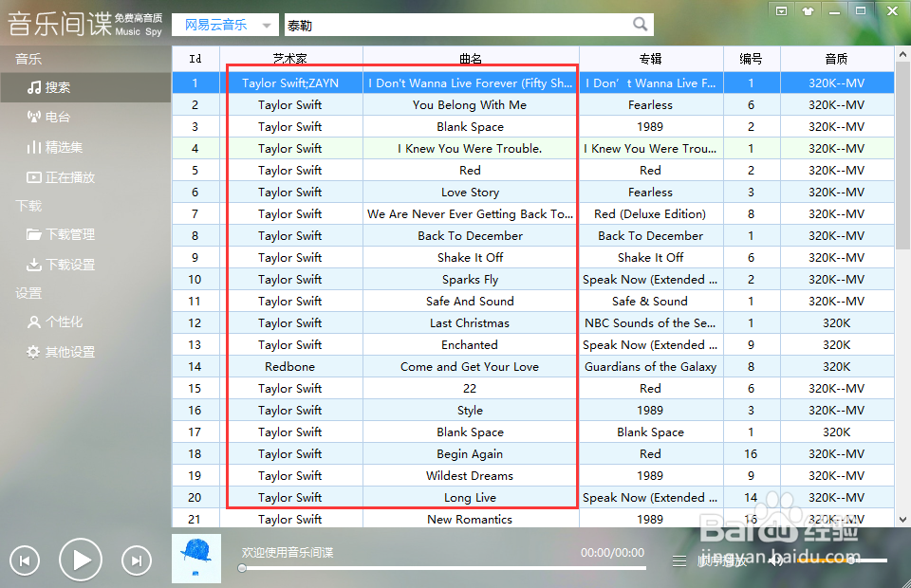
Task: Skip to the next track
Action: [137, 560]
